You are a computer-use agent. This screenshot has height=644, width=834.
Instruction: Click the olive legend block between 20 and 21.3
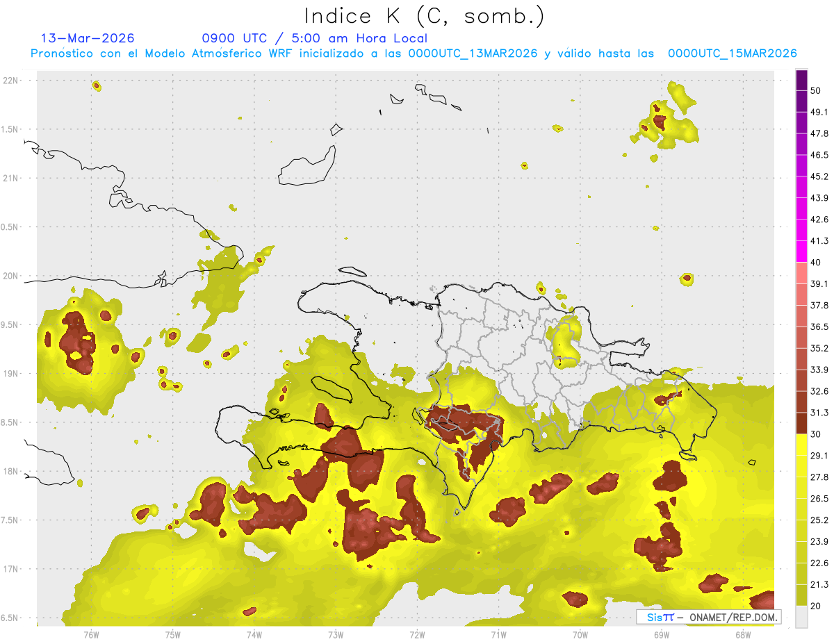[802, 595]
